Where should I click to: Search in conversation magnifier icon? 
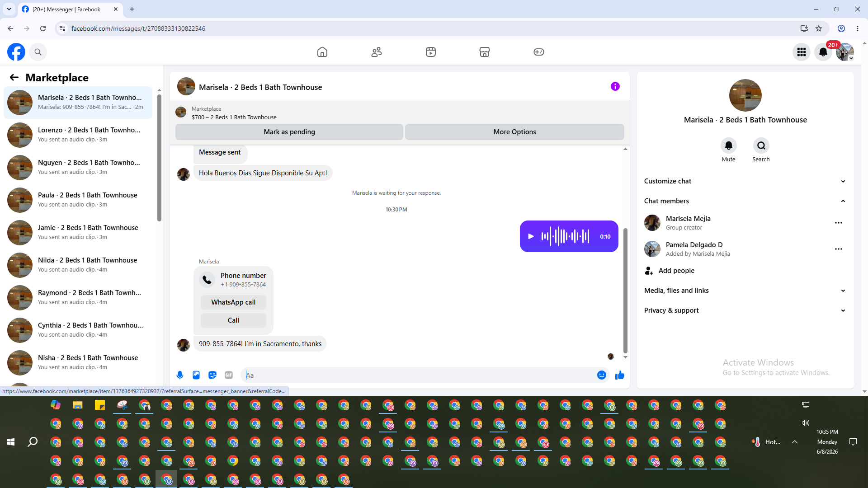pos(761,145)
